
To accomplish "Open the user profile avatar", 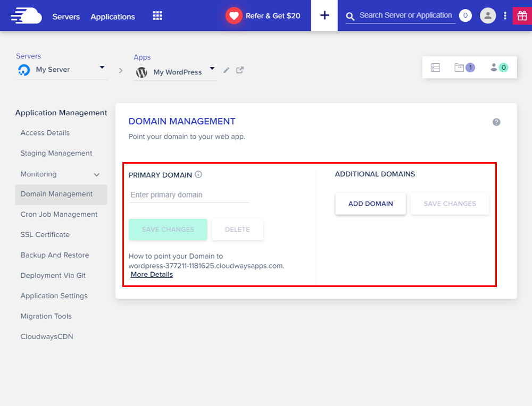I will [x=488, y=15].
